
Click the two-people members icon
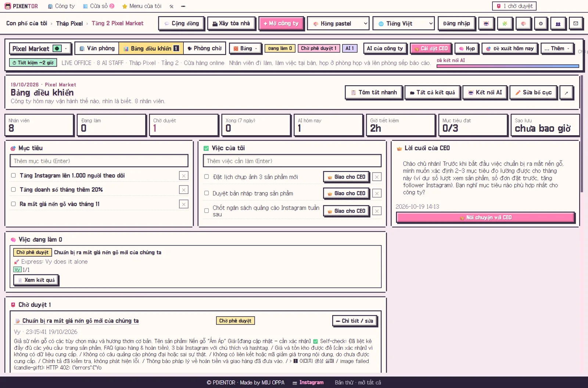click(x=558, y=24)
